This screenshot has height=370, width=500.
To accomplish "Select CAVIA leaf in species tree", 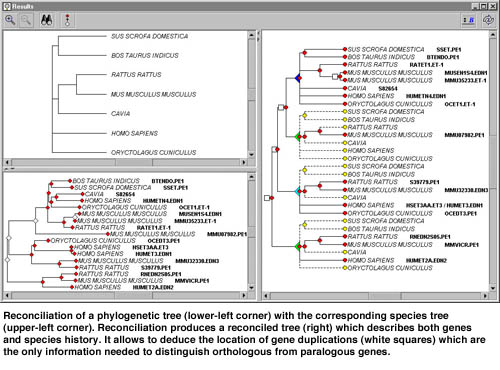I will [120, 114].
